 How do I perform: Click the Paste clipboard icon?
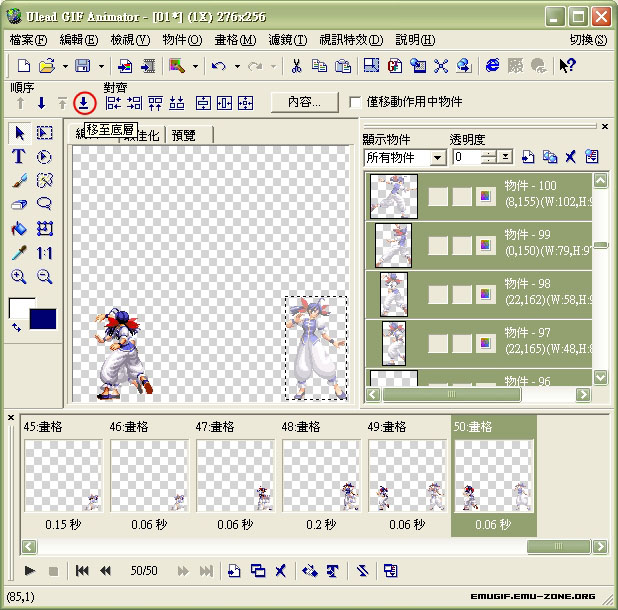343,65
